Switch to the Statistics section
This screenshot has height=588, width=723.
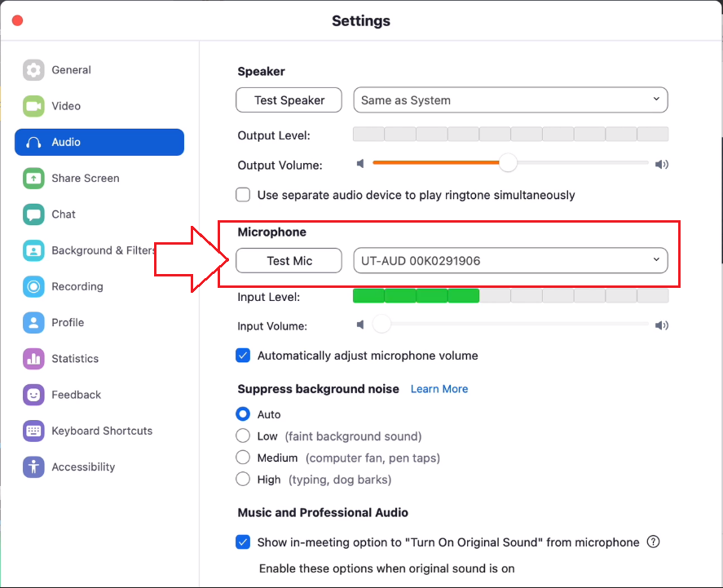click(x=33, y=359)
